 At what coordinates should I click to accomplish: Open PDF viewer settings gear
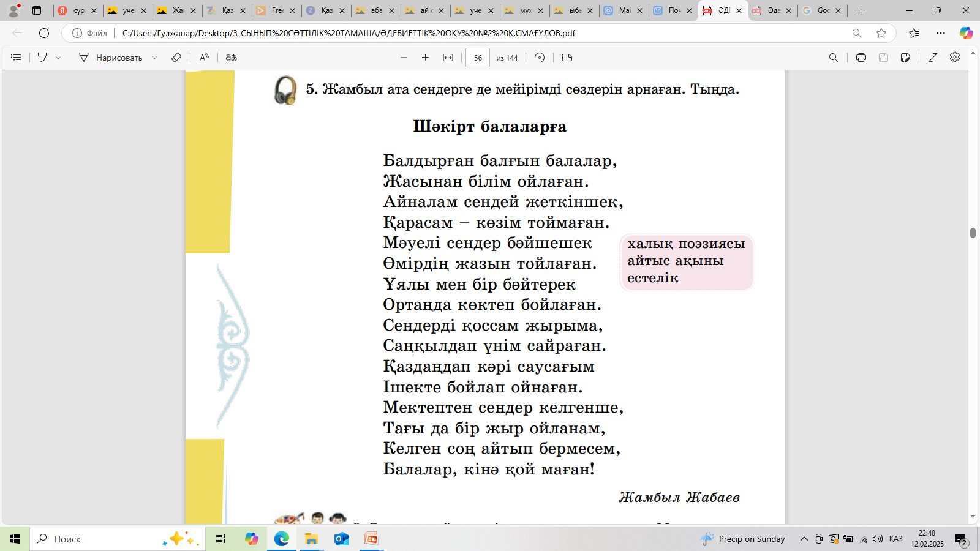point(955,57)
